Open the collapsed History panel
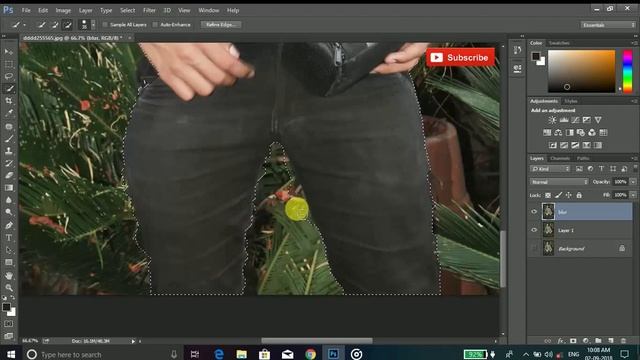 tap(517, 50)
